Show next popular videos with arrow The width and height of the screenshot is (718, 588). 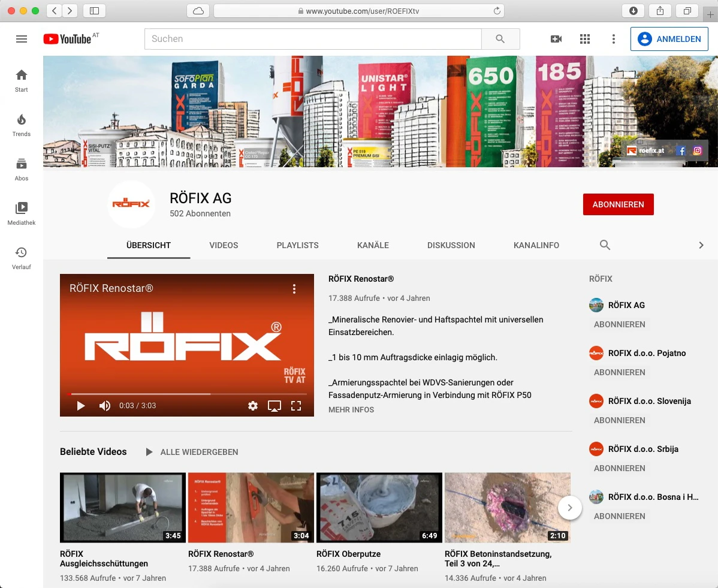tap(570, 508)
